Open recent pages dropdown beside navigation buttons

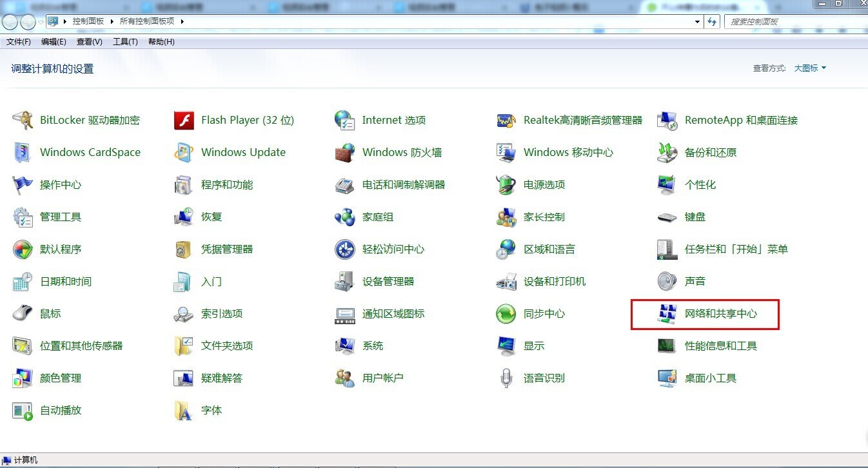(x=41, y=22)
